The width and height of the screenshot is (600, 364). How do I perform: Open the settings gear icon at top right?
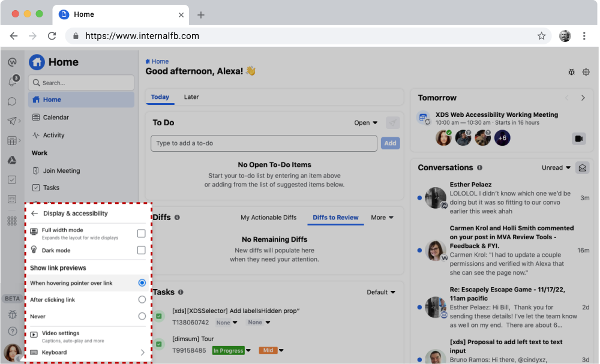tap(586, 72)
